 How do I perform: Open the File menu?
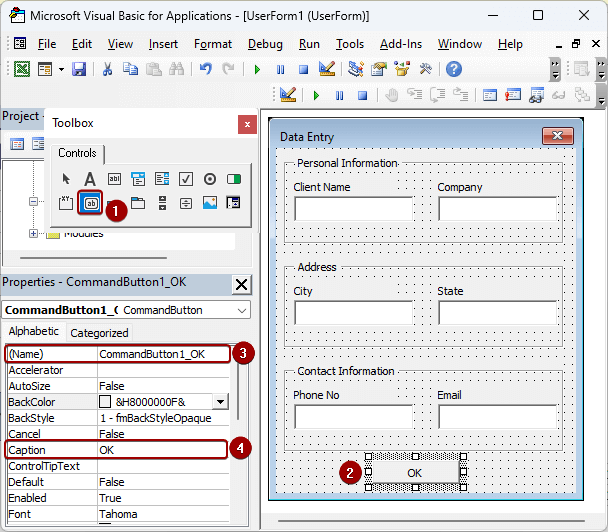(47, 44)
